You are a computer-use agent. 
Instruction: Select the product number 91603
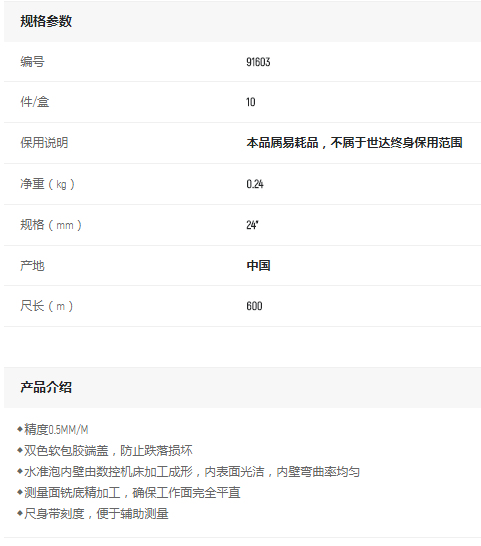pyautogui.click(x=258, y=62)
